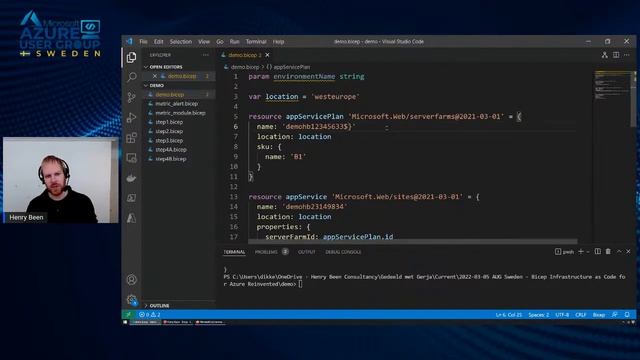Click the remote window status indicator
Screen dimensions: 640x360
(x=128, y=315)
